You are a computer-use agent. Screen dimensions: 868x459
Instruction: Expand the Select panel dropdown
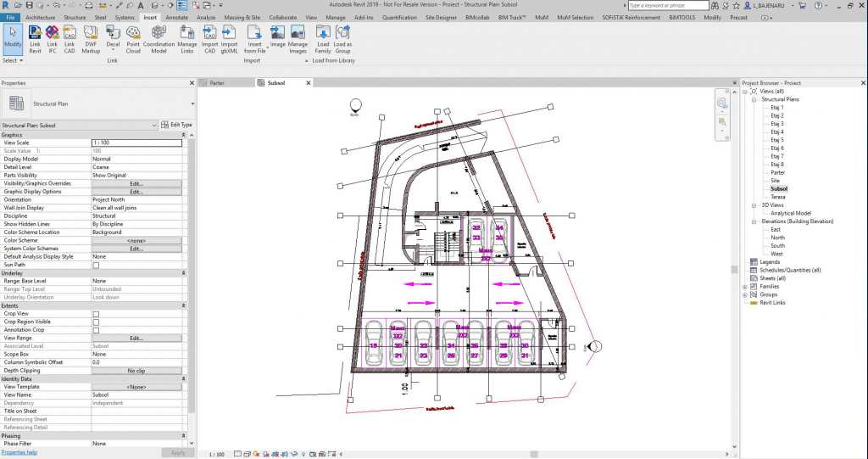pos(12,60)
